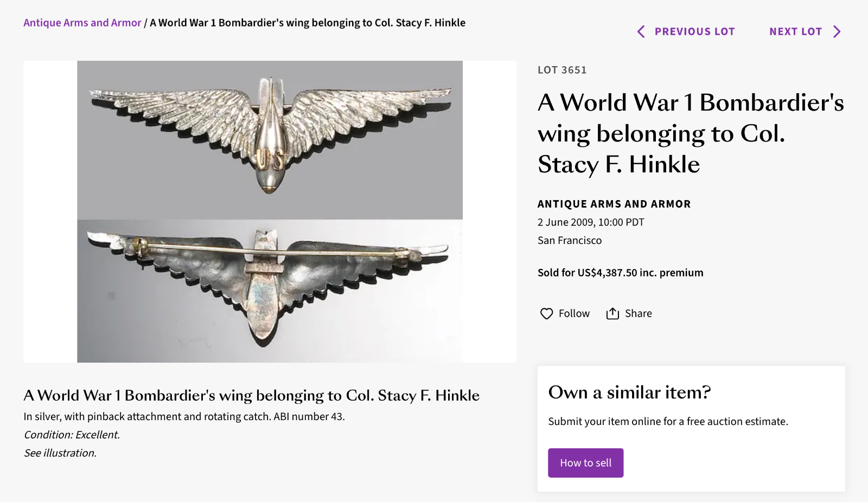Image resolution: width=868 pixels, height=502 pixels.
Task: Click the Own a similar item heading
Action: (629, 392)
